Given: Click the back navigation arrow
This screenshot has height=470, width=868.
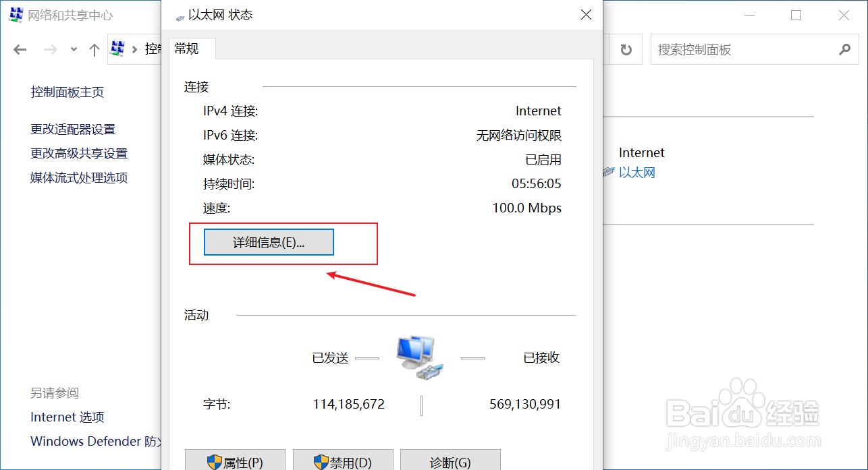Looking at the screenshot, I should tap(20, 49).
